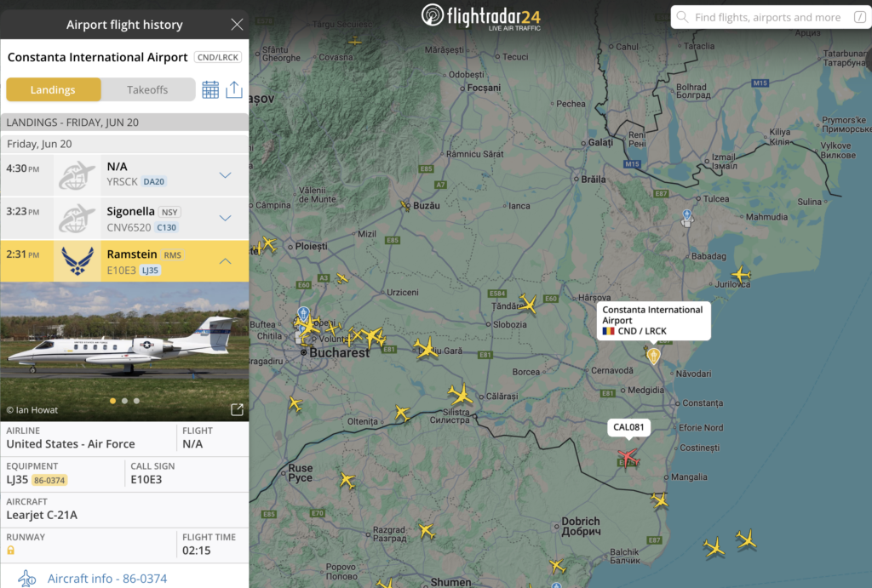
Task: Click the aircraft south of Mangalia
Action: pyautogui.click(x=660, y=500)
